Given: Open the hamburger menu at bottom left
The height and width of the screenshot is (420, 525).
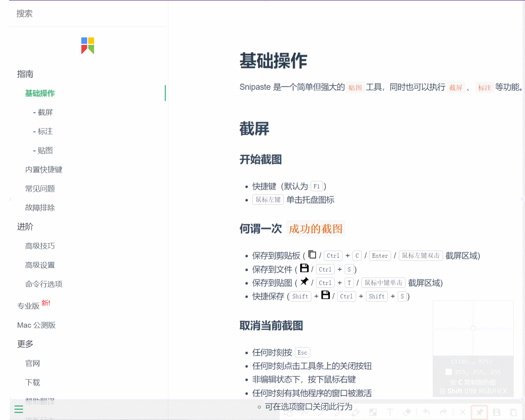Looking at the screenshot, I should (19, 409).
